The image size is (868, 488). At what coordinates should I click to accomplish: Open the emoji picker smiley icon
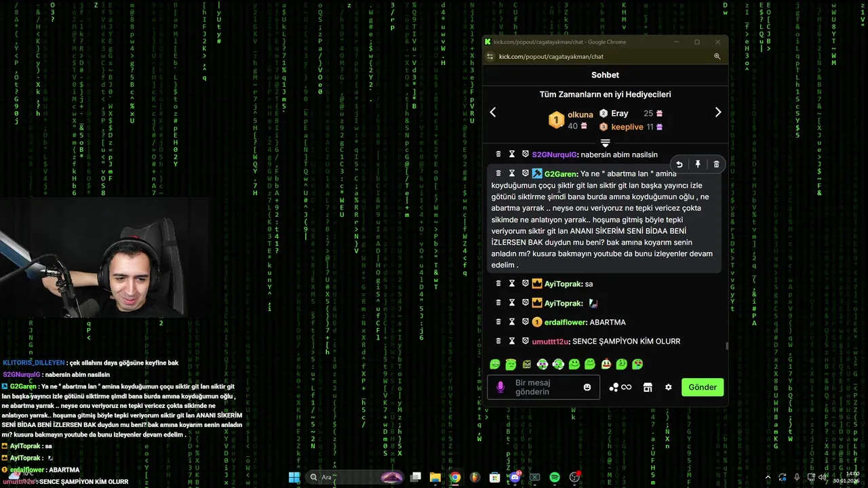[587, 387]
